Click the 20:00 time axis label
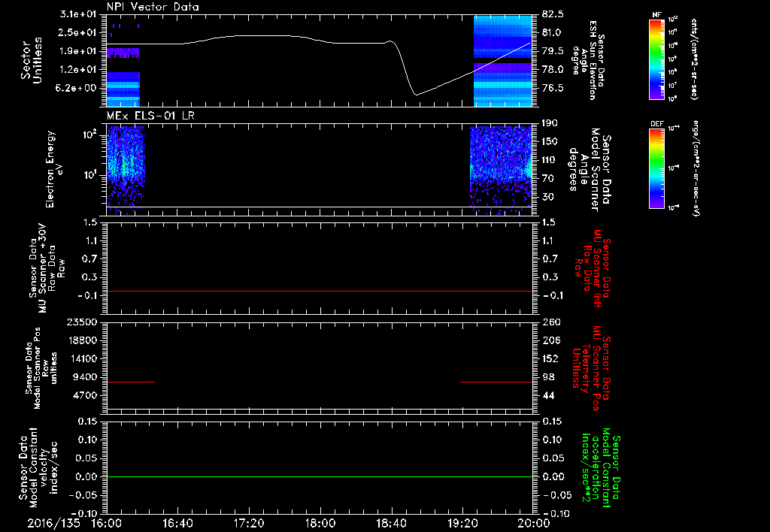770x532 pixels. (x=534, y=523)
